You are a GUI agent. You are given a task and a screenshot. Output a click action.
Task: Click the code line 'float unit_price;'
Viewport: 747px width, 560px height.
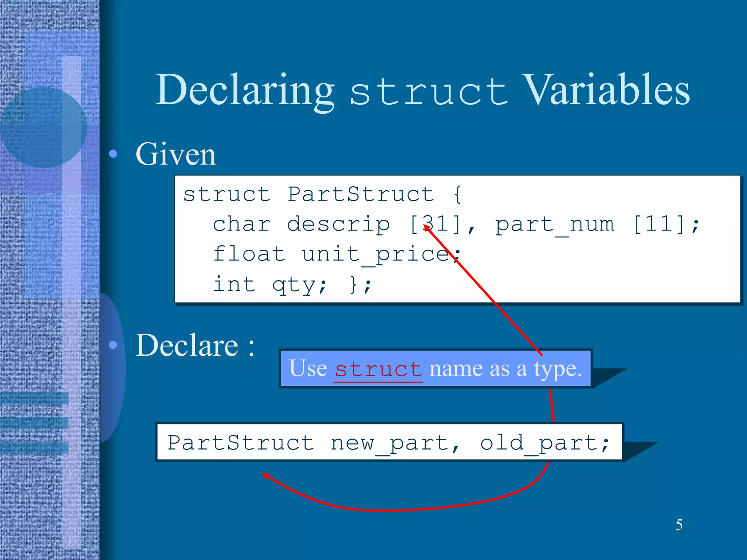[337, 254]
